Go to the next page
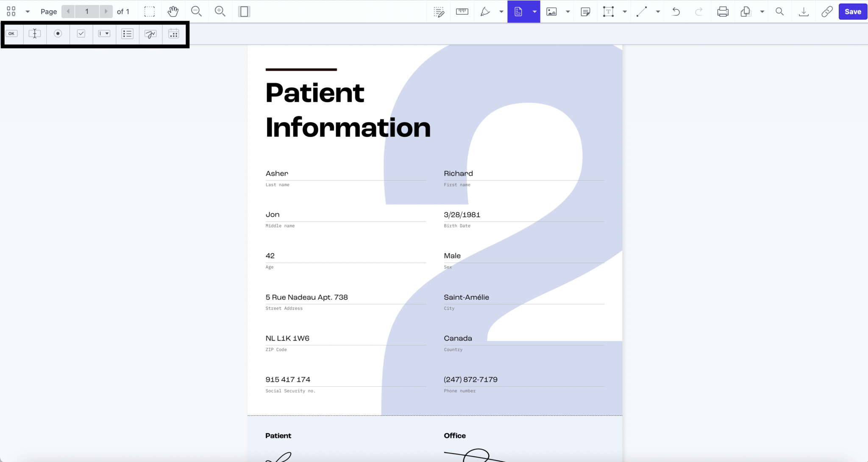868x462 pixels. click(106, 11)
